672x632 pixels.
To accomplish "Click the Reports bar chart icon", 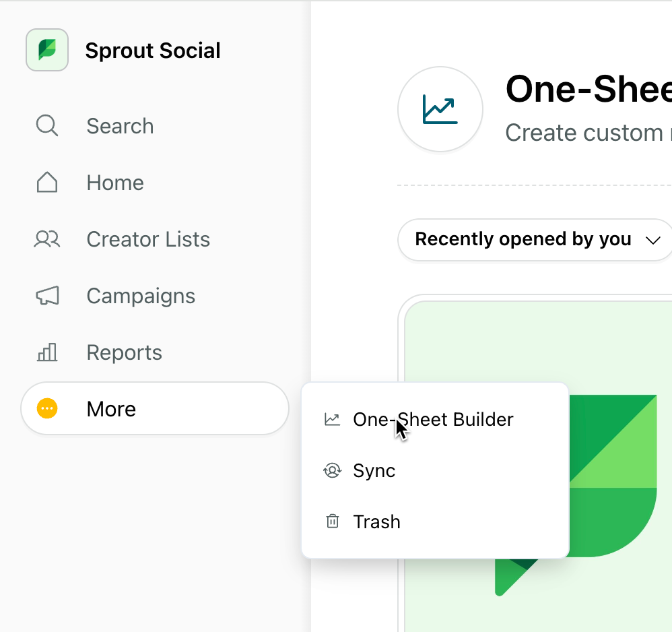I will click(x=46, y=352).
